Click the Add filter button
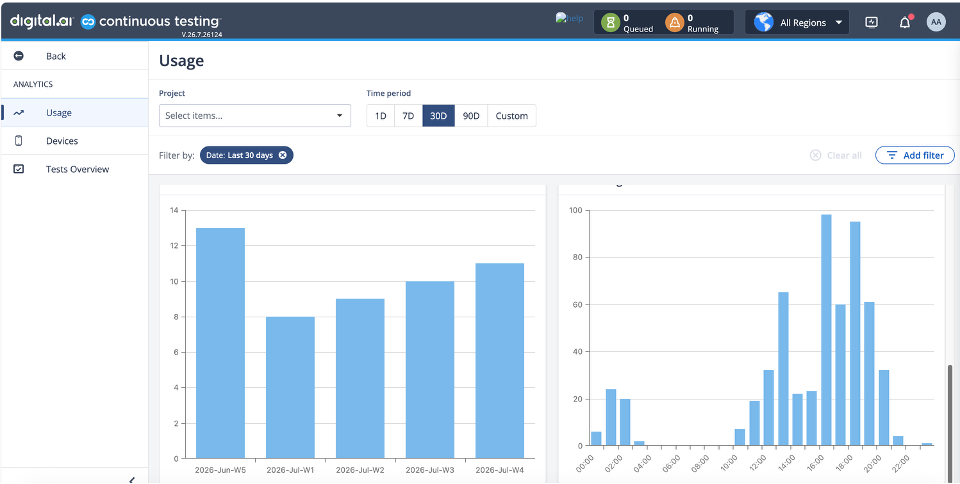The width and height of the screenshot is (960, 484). [915, 155]
